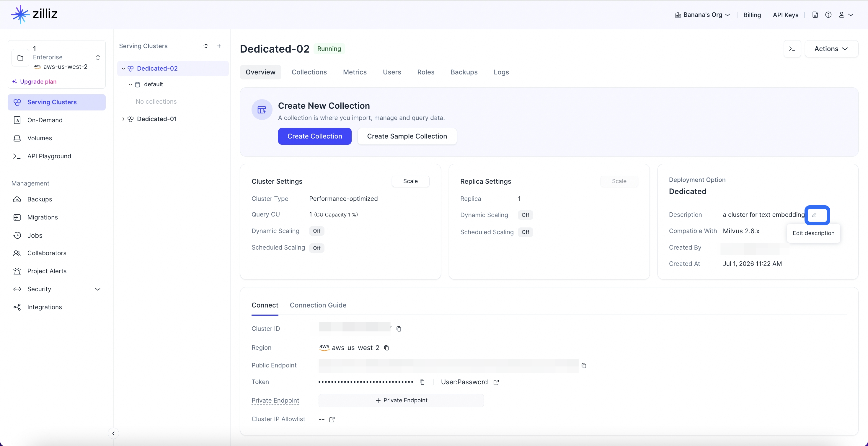Open Project Alerts in sidebar
This screenshot has width=868, height=446.
click(57, 271)
